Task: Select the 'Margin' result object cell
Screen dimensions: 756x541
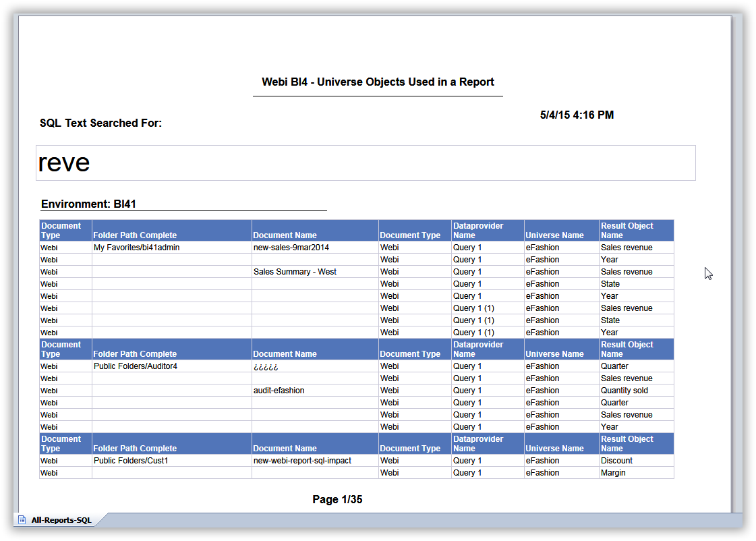Action: pos(636,473)
